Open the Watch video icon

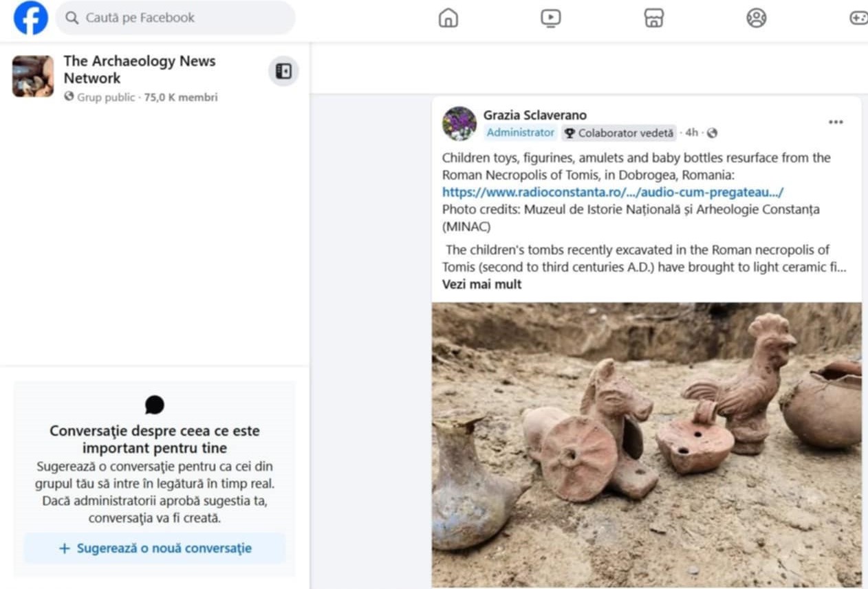tap(551, 18)
